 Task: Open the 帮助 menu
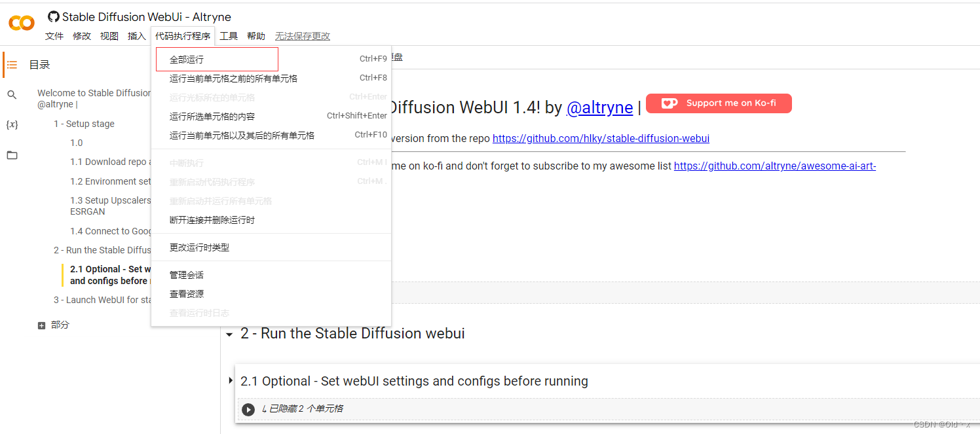(256, 36)
